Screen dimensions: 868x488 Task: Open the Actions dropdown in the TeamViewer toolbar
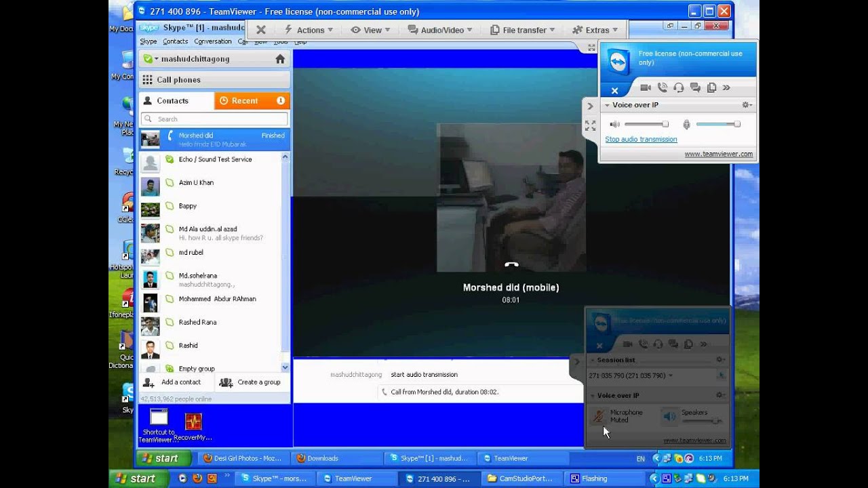(x=309, y=30)
